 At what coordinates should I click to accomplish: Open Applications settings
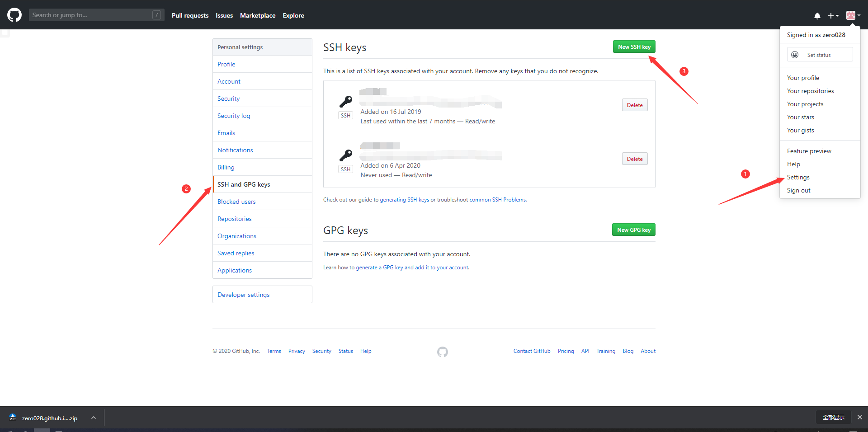(x=262, y=270)
